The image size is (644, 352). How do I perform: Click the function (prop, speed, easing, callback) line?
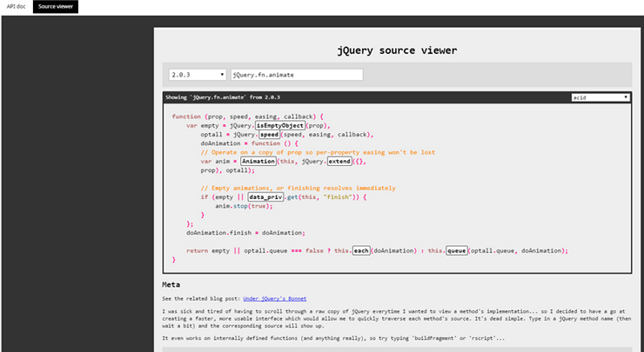click(248, 116)
